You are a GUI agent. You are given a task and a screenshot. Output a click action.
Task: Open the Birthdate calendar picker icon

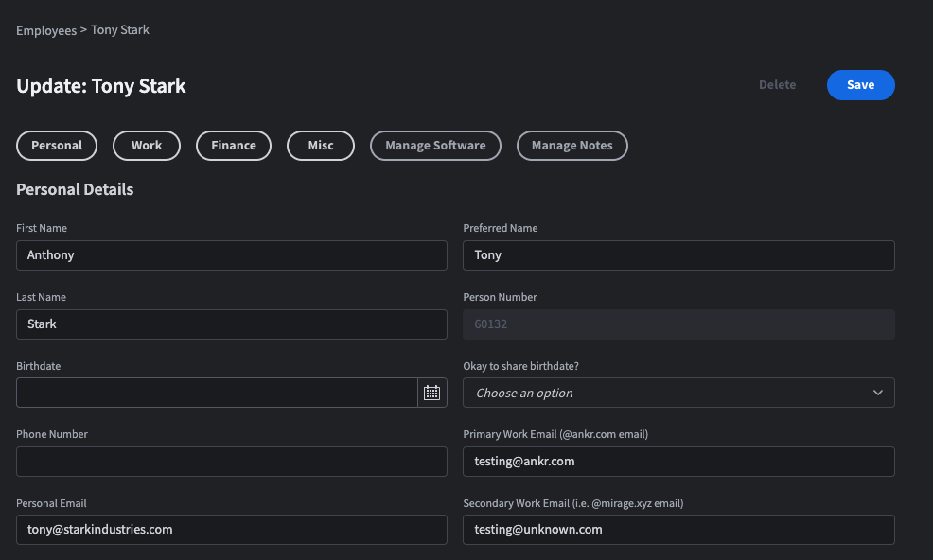[432, 392]
